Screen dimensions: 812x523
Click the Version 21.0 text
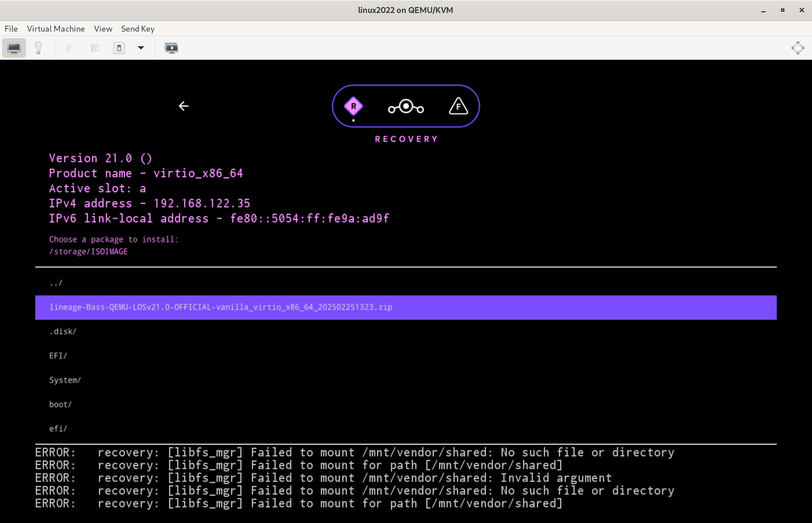[100, 158]
